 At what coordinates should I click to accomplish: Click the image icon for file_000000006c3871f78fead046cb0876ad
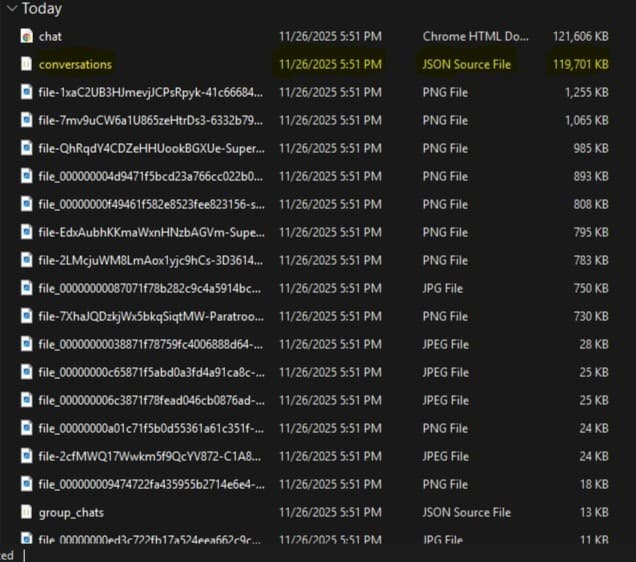click(x=27, y=400)
